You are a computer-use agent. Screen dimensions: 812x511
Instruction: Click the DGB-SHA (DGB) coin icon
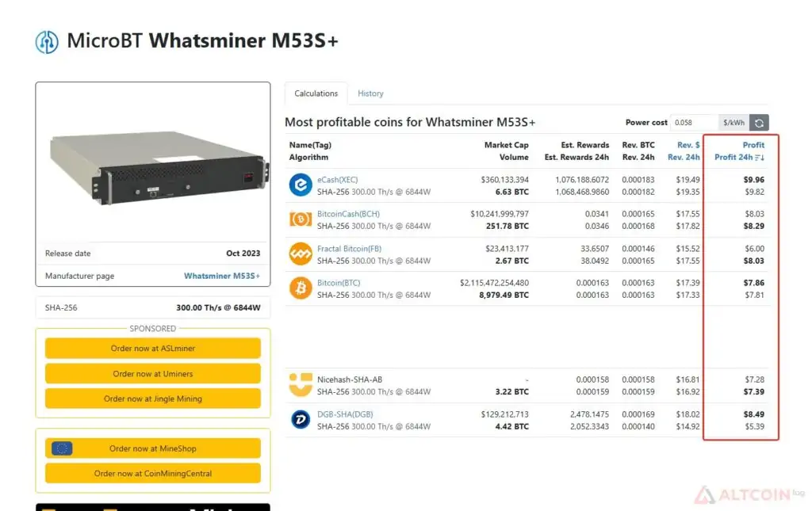pyautogui.click(x=301, y=419)
